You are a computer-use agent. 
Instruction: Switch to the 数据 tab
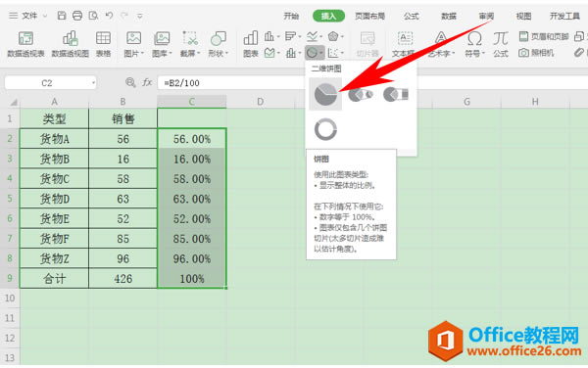449,16
